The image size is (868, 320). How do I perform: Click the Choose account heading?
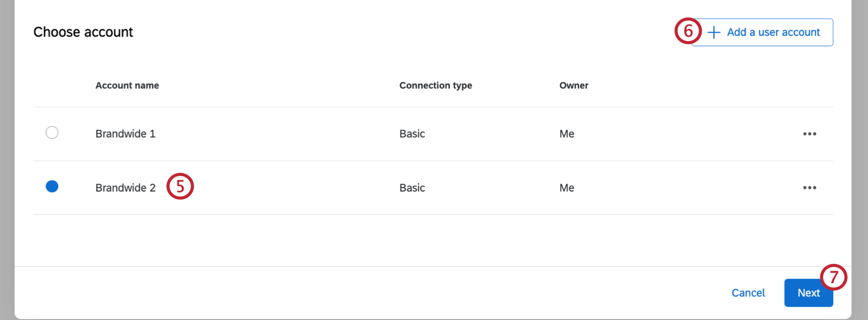click(x=83, y=32)
